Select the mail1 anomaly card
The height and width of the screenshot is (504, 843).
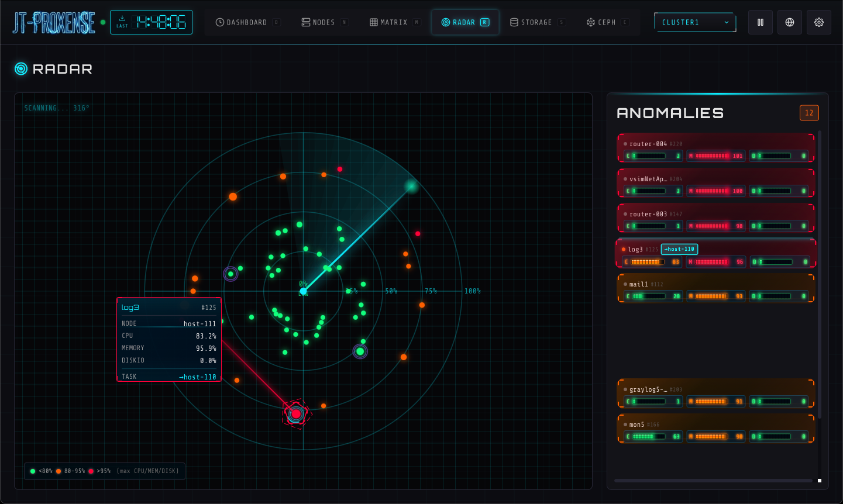(x=715, y=288)
